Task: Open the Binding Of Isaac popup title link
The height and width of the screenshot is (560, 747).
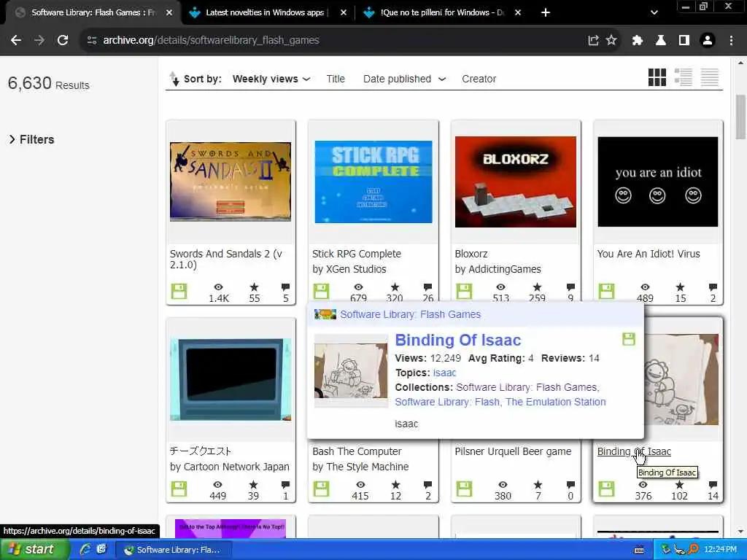Action: click(x=458, y=340)
